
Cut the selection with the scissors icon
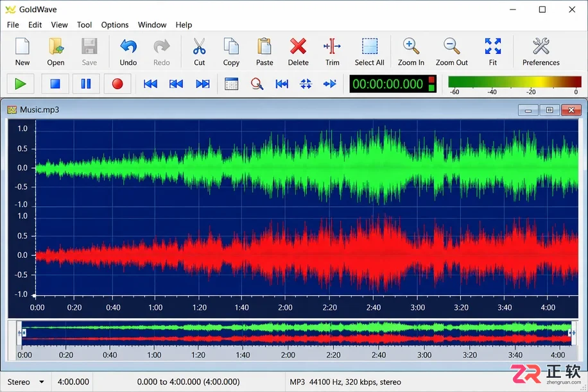[x=199, y=52]
